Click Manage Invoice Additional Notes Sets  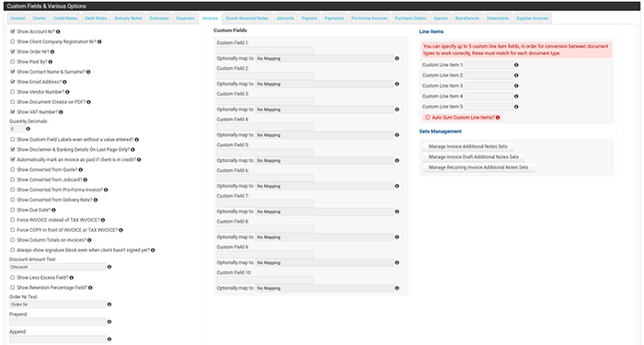tap(467, 146)
